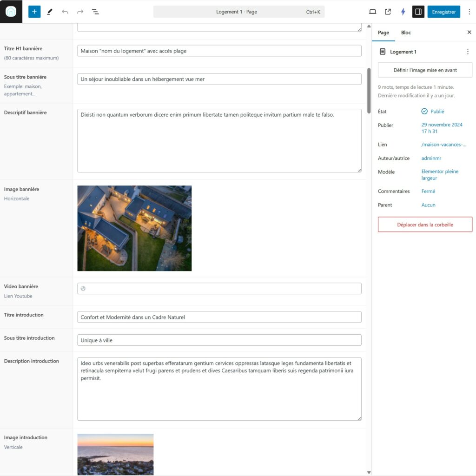Click the Titre introduction field

tap(219, 317)
